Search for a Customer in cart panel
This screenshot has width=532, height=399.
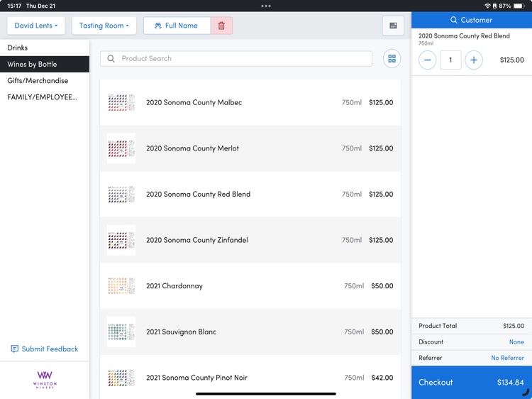click(472, 20)
